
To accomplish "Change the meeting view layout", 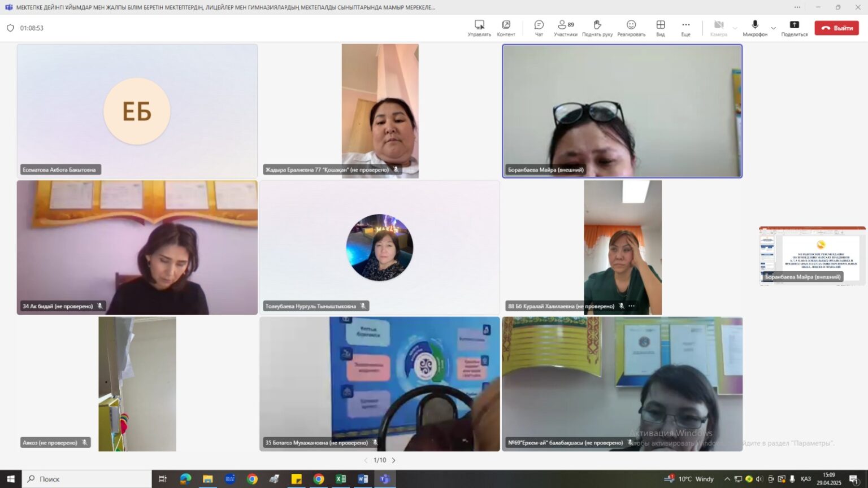I will tap(660, 28).
